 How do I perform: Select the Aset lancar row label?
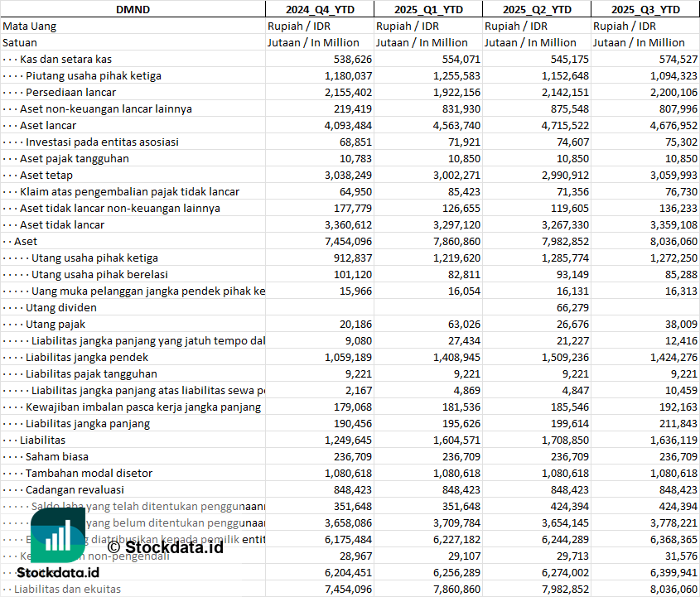[48, 125]
